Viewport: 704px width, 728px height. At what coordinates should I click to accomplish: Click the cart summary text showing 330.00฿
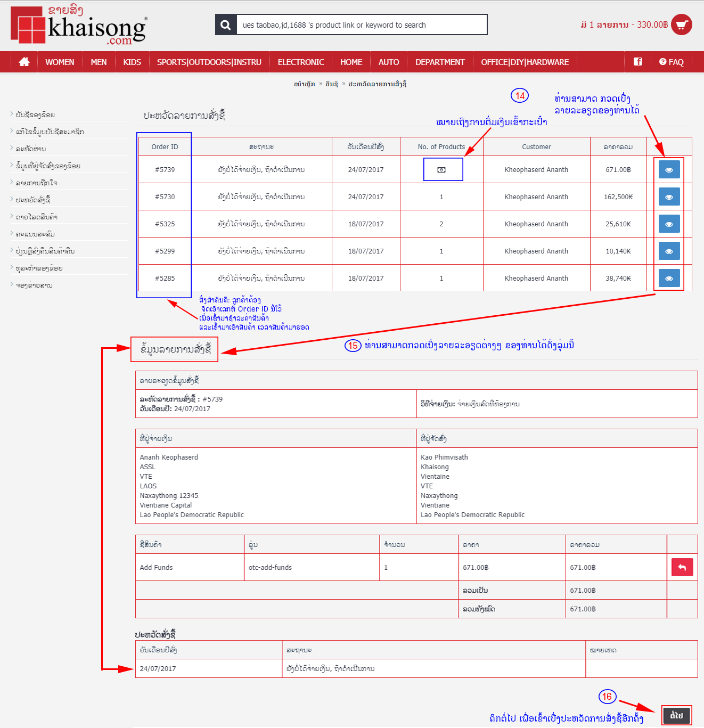coord(624,24)
